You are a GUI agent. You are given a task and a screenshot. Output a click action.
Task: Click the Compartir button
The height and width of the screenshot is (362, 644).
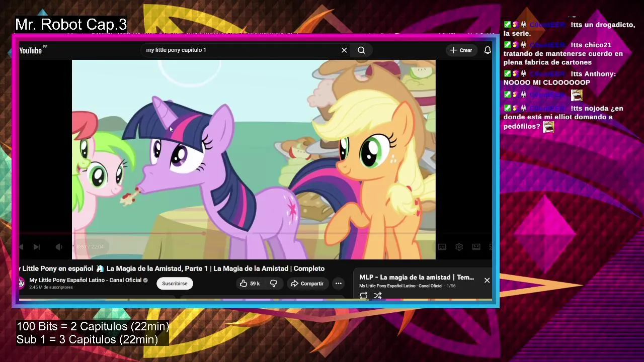[x=307, y=284]
